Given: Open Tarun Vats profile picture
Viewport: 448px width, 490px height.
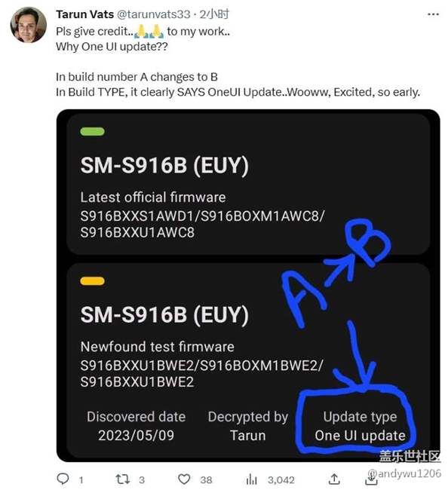Looking at the screenshot, I should click(x=28, y=25).
